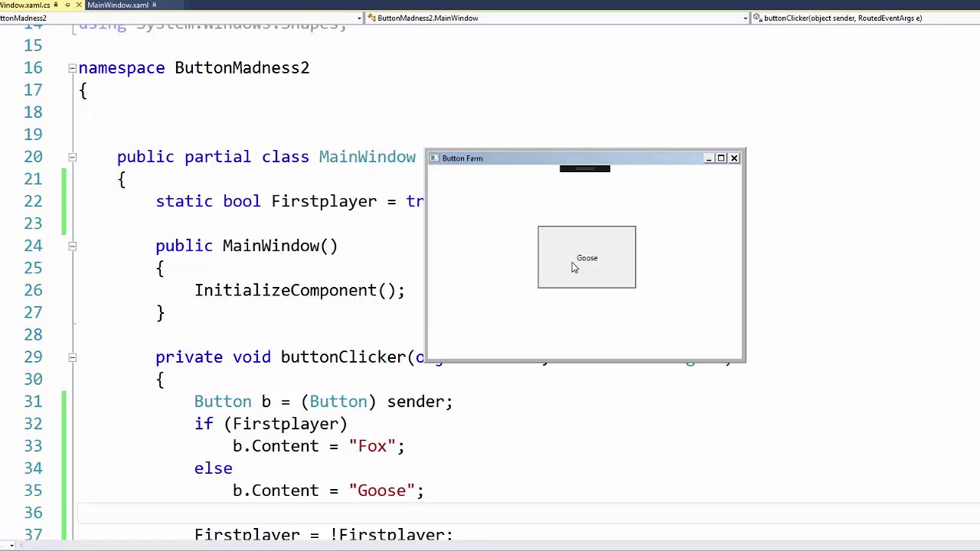
Task: Click namespace name ButtonMadness2 in code
Action: [242, 68]
